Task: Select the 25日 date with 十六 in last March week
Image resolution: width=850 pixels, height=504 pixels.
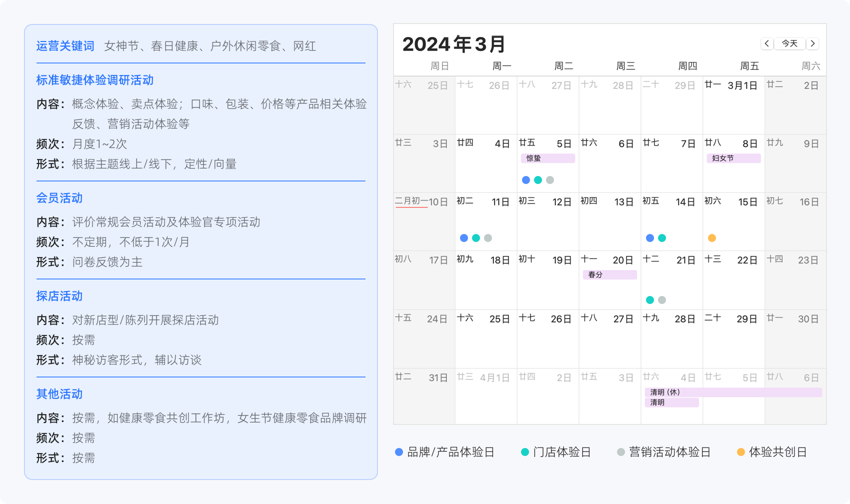Action: point(486,338)
